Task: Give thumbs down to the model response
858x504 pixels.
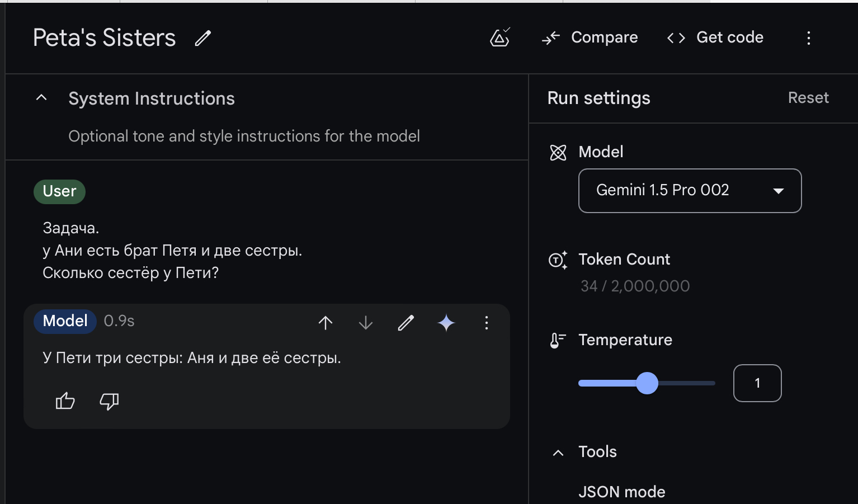Action: coord(109,401)
